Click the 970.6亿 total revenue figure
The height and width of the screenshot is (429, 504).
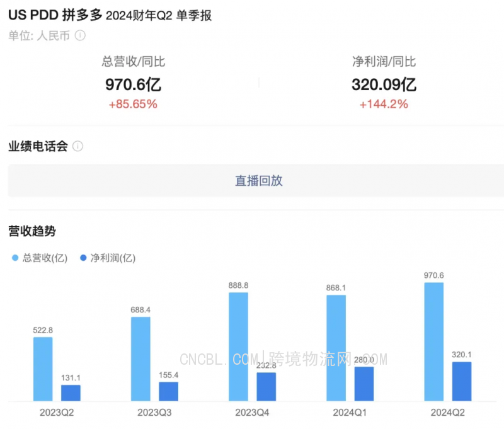coord(133,84)
